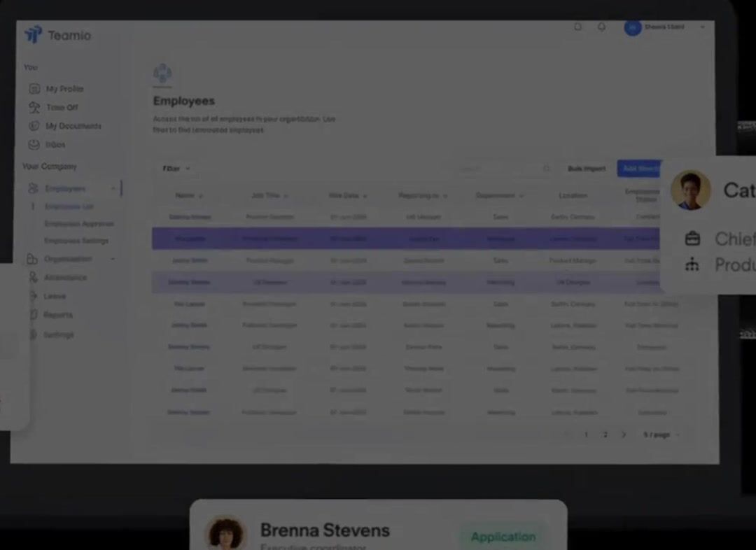Select Employees Approval submenu item

point(79,224)
